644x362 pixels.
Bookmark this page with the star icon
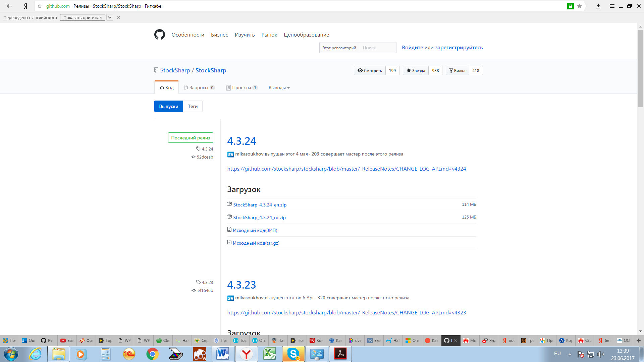579,6
